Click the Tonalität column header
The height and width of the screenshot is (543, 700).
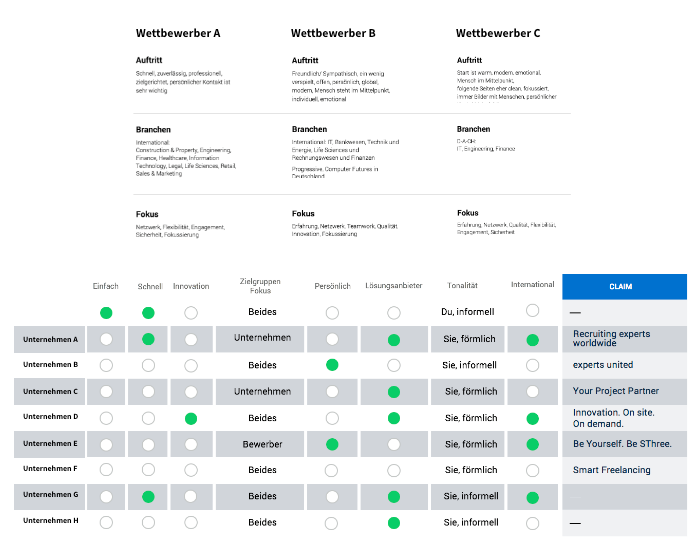pyautogui.click(x=462, y=285)
